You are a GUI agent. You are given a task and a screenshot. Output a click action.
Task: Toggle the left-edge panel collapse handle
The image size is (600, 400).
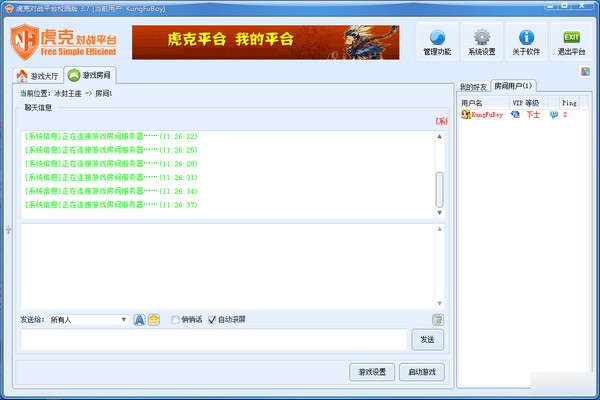(x=8, y=230)
